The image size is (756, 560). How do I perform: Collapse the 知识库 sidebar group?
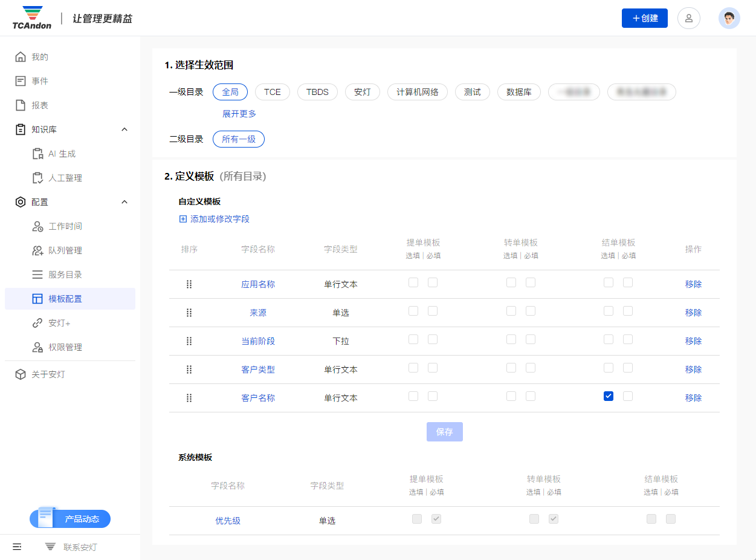click(x=124, y=129)
